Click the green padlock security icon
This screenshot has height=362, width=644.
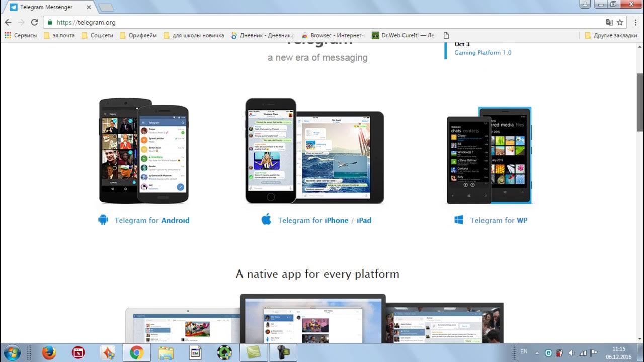(x=50, y=22)
